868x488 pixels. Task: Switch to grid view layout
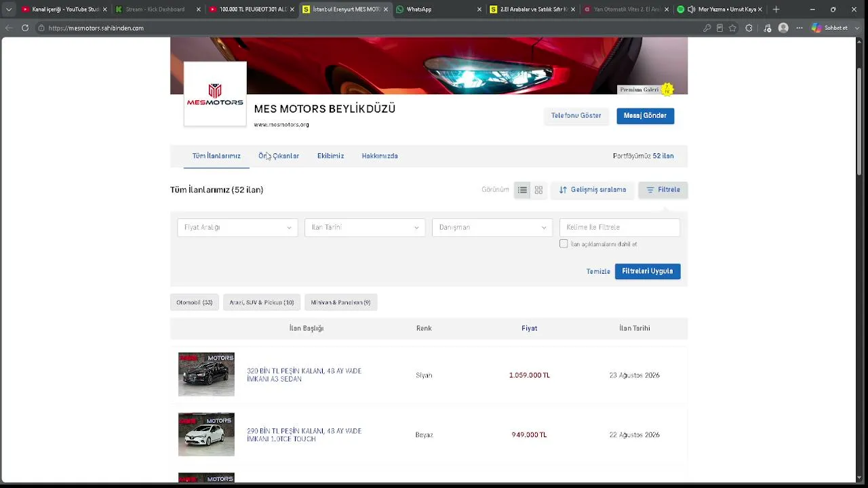pyautogui.click(x=538, y=190)
